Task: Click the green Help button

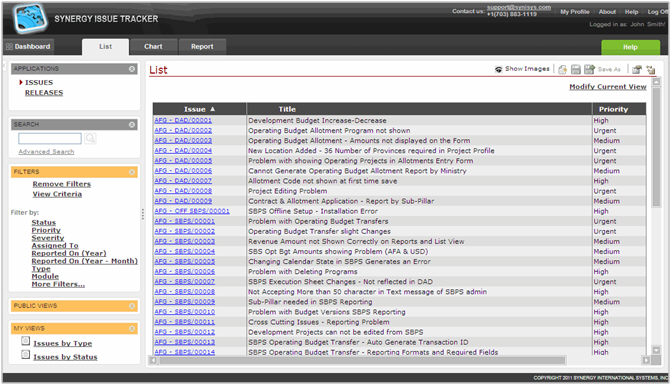Action: pos(630,47)
